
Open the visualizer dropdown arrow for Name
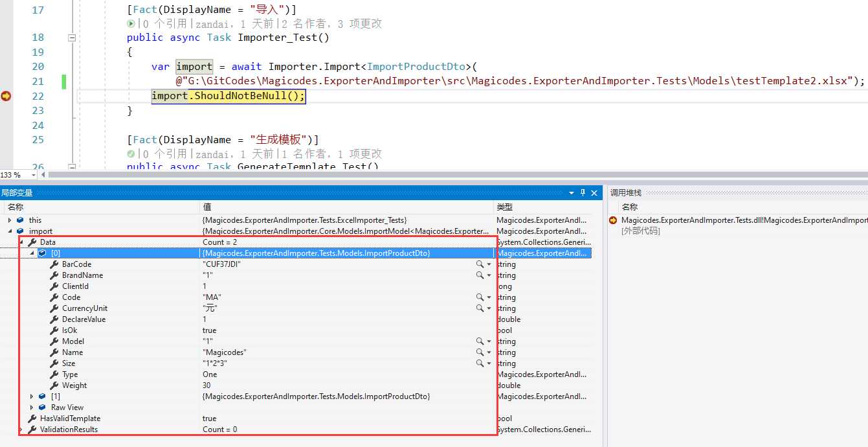tap(489, 352)
